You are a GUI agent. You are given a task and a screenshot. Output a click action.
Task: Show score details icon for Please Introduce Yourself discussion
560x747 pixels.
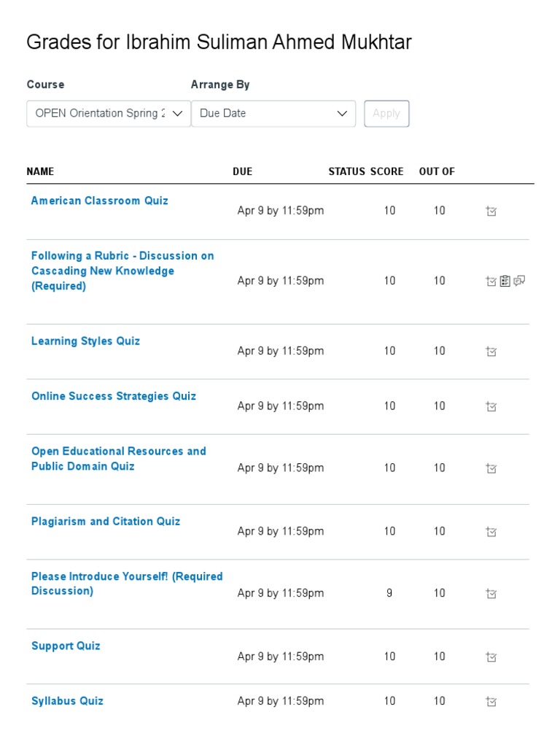(x=491, y=594)
